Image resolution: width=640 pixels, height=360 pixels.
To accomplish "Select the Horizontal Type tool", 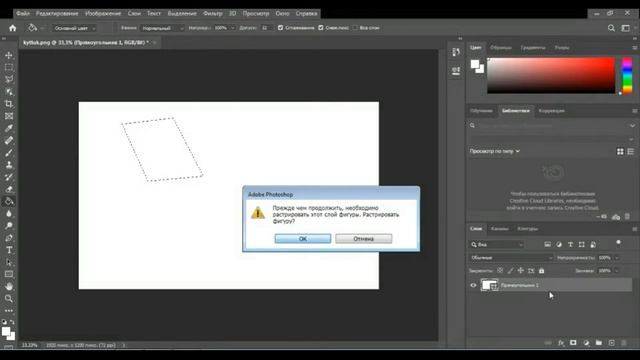I will (x=9, y=250).
